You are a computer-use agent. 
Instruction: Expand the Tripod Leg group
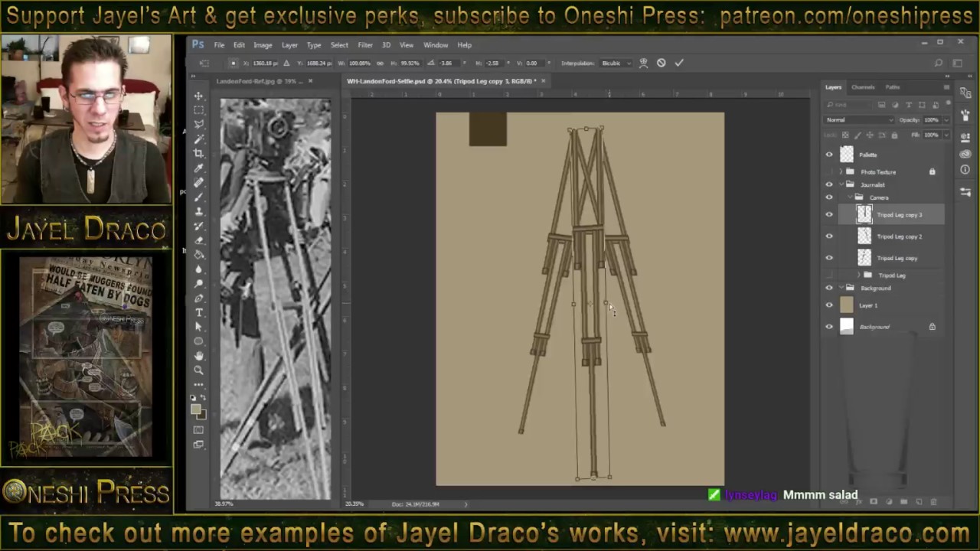point(858,275)
